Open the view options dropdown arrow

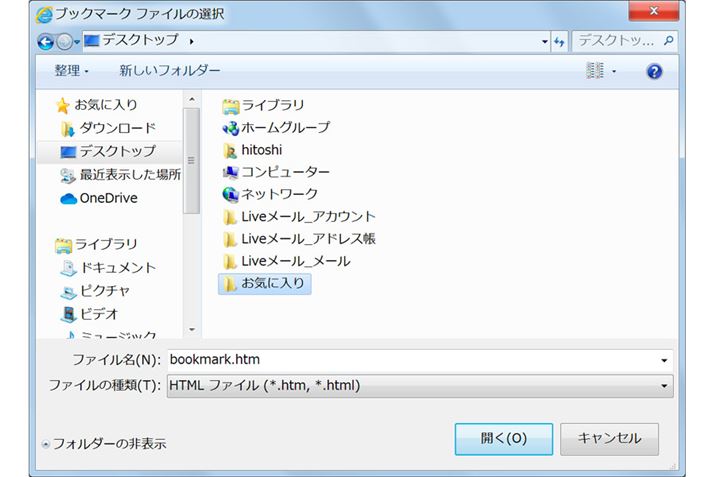pyautogui.click(x=614, y=72)
